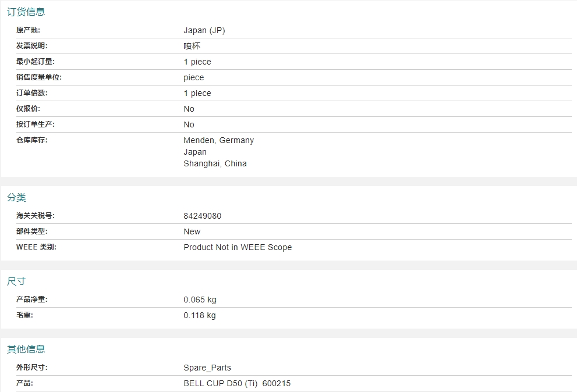Select BELL CUP D50 (Ti) 600215 product text
Viewport: 577px width, 392px height.
237,383
